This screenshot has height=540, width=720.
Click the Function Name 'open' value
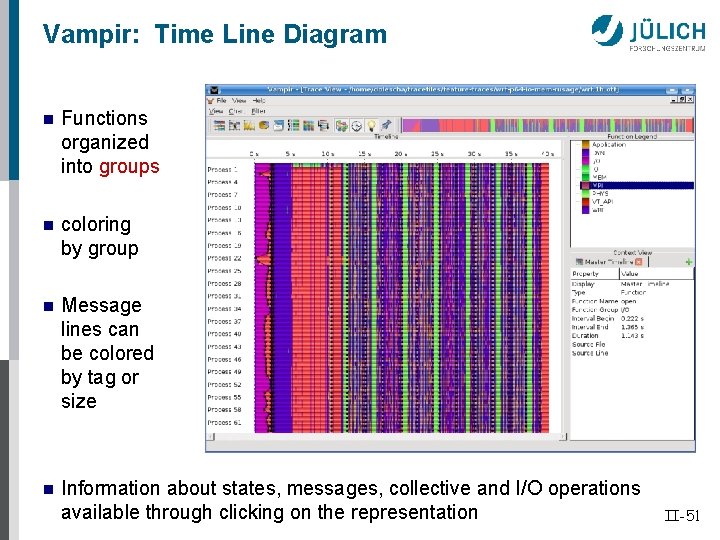(629, 301)
